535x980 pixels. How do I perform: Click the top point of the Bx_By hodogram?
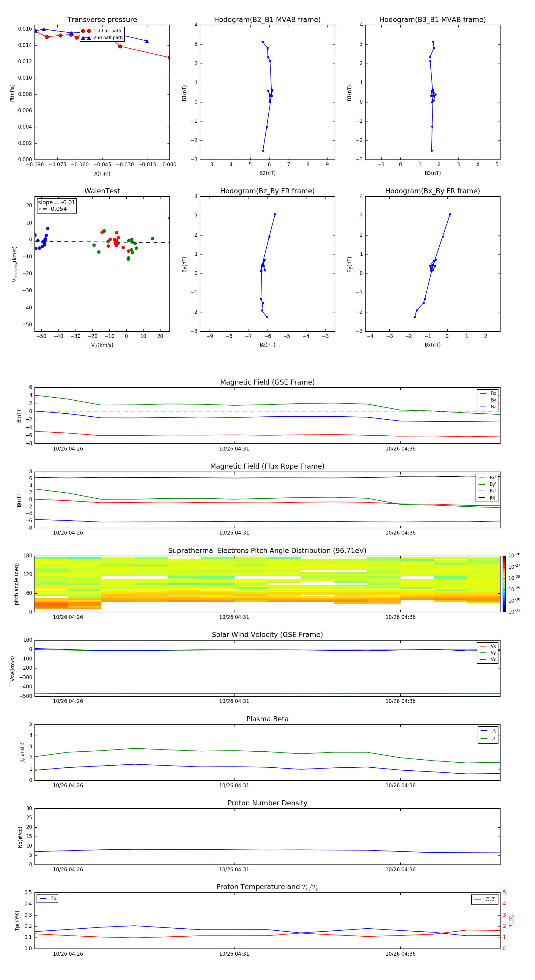(x=450, y=214)
